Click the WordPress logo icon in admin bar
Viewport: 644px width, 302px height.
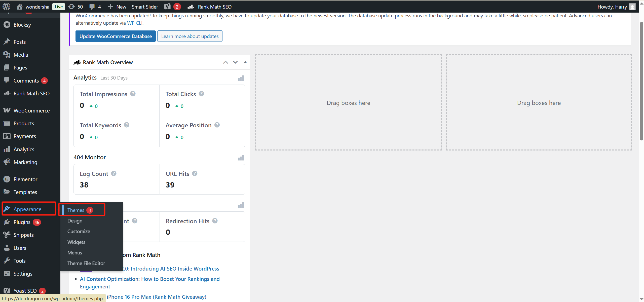pyautogui.click(x=6, y=7)
